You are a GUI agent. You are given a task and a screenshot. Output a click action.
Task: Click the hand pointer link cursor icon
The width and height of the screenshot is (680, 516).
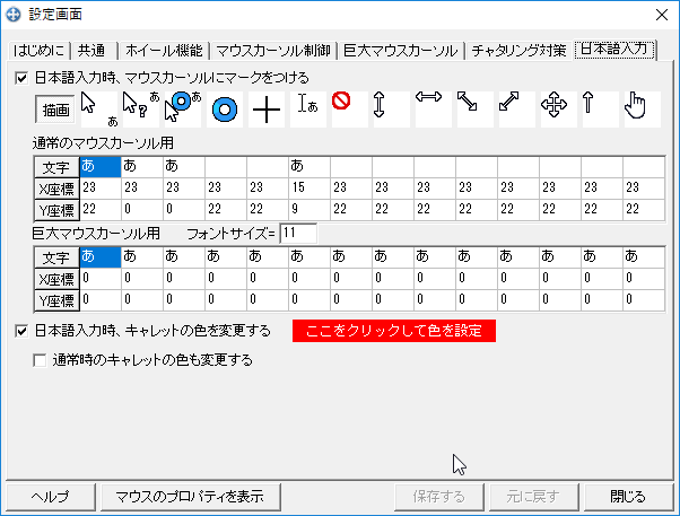click(642, 109)
